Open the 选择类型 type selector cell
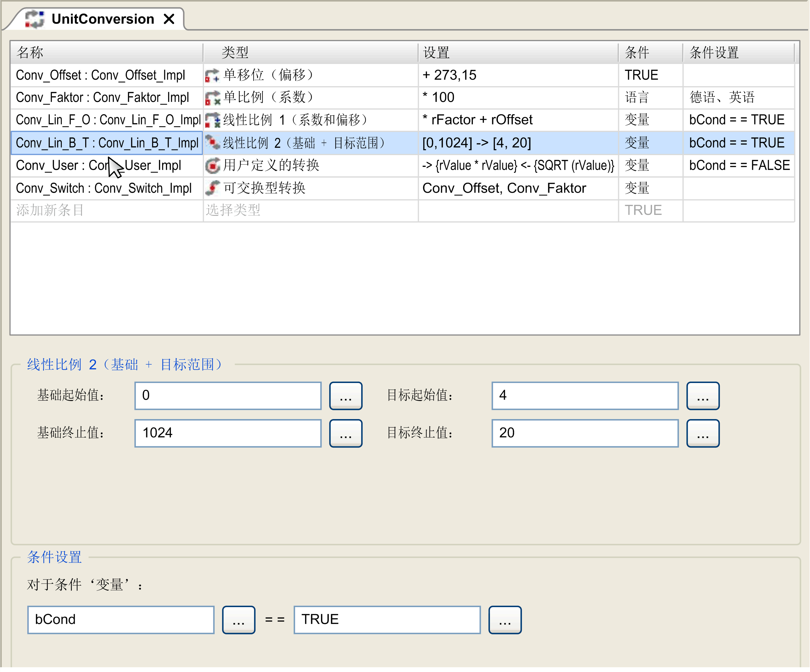The width and height of the screenshot is (810, 672). tap(311, 210)
